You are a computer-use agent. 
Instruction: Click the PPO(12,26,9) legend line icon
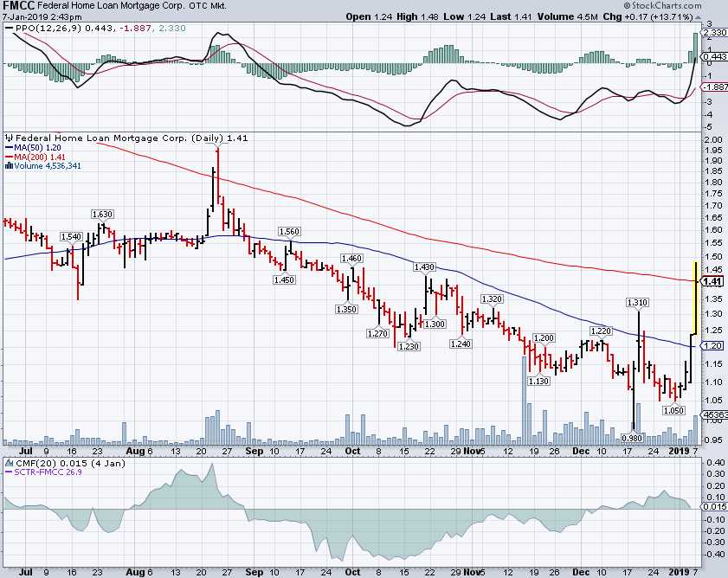point(10,29)
